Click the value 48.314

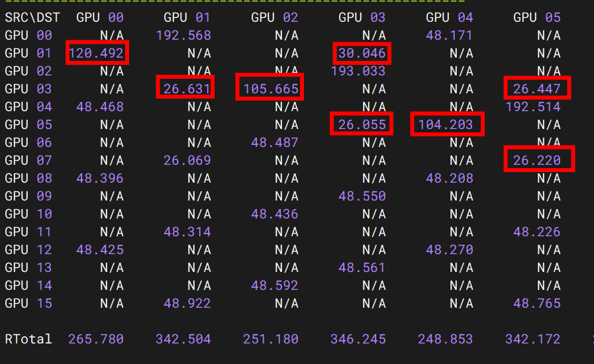(x=187, y=232)
